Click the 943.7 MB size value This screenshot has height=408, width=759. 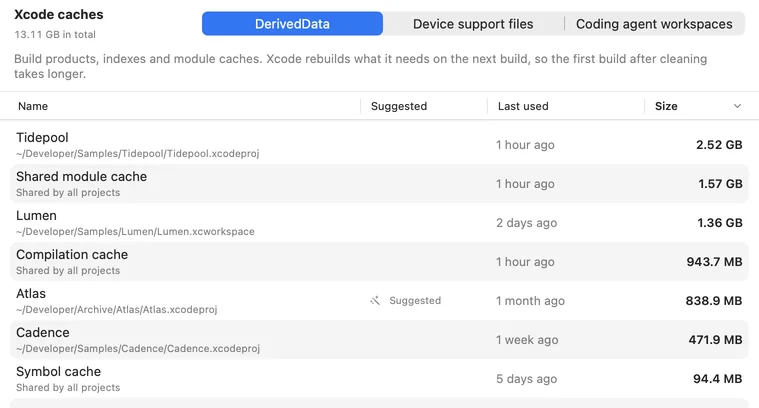[714, 262]
